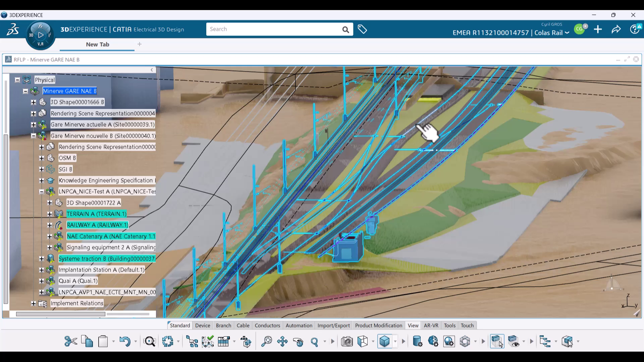Expand the TERRAIN A tree node
644x362 pixels.
[50, 214]
